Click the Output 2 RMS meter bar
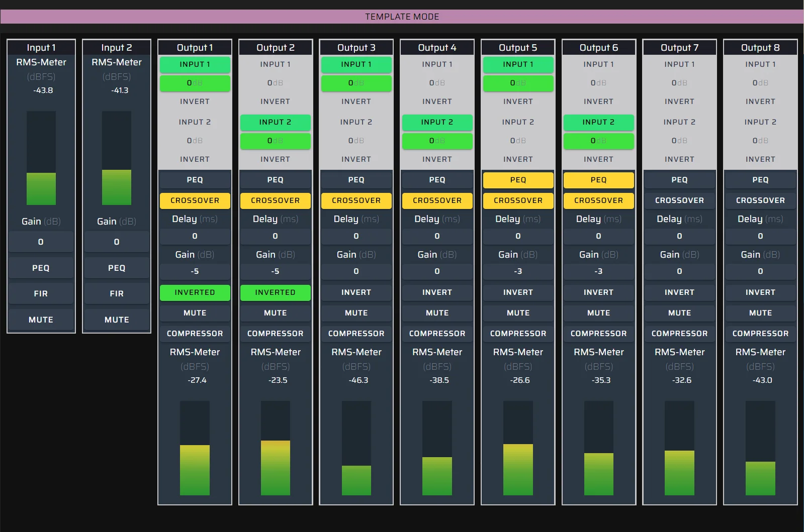This screenshot has height=532, width=804. (276, 448)
